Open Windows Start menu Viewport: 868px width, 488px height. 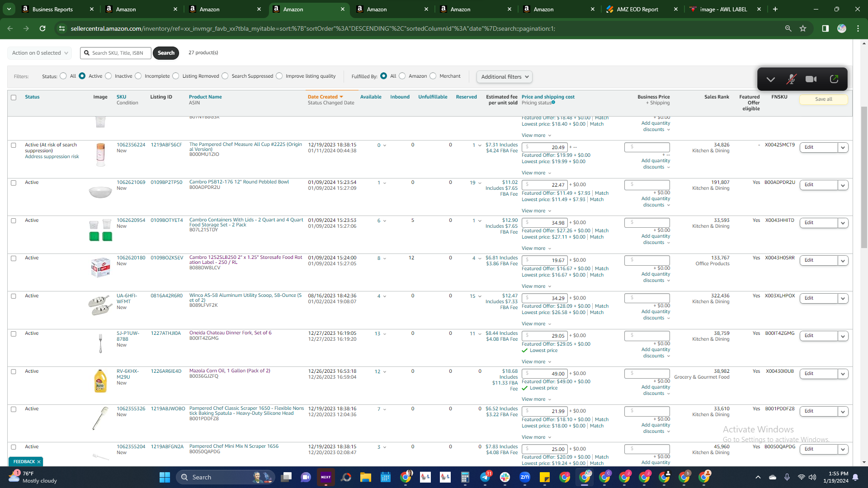click(165, 477)
